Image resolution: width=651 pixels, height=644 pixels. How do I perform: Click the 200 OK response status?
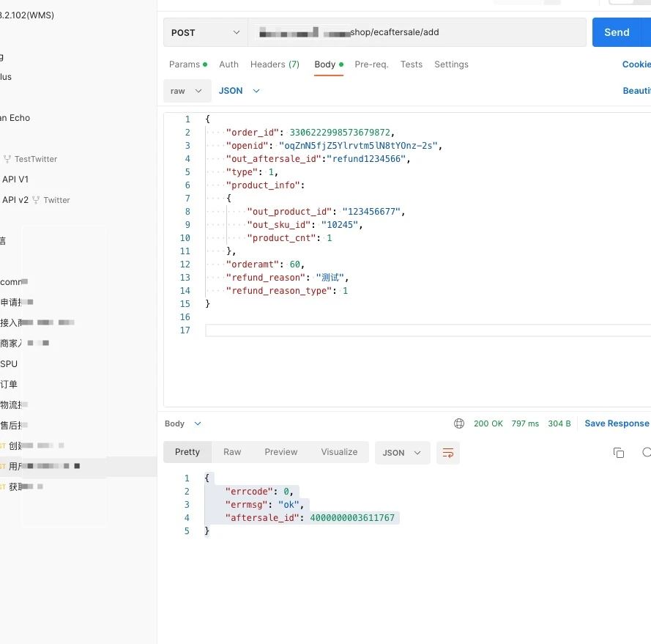click(488, 423)
